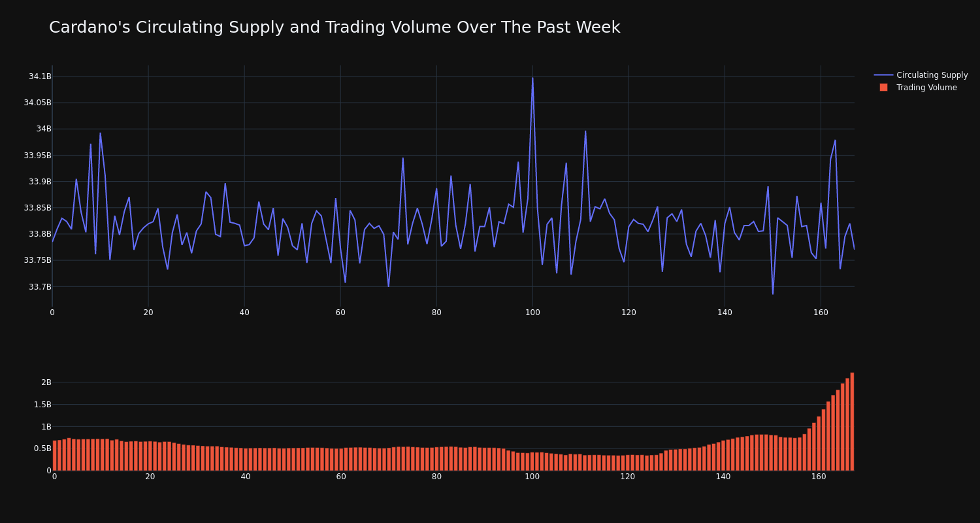The height and width of the screenshot is (523, 980).
Task: Click the x-axis tick 140 on volume chart
Action: tap(723, 477)
